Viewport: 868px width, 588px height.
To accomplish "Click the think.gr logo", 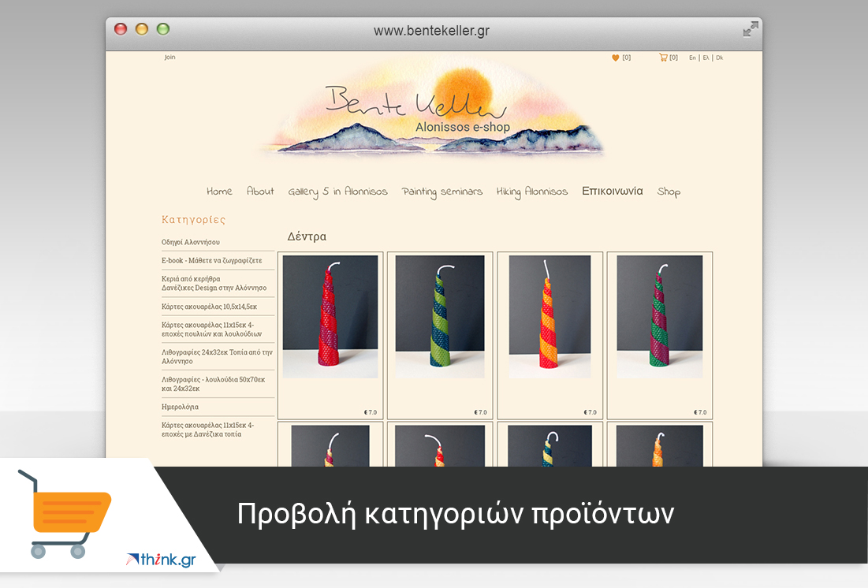I will coord(161,559).
